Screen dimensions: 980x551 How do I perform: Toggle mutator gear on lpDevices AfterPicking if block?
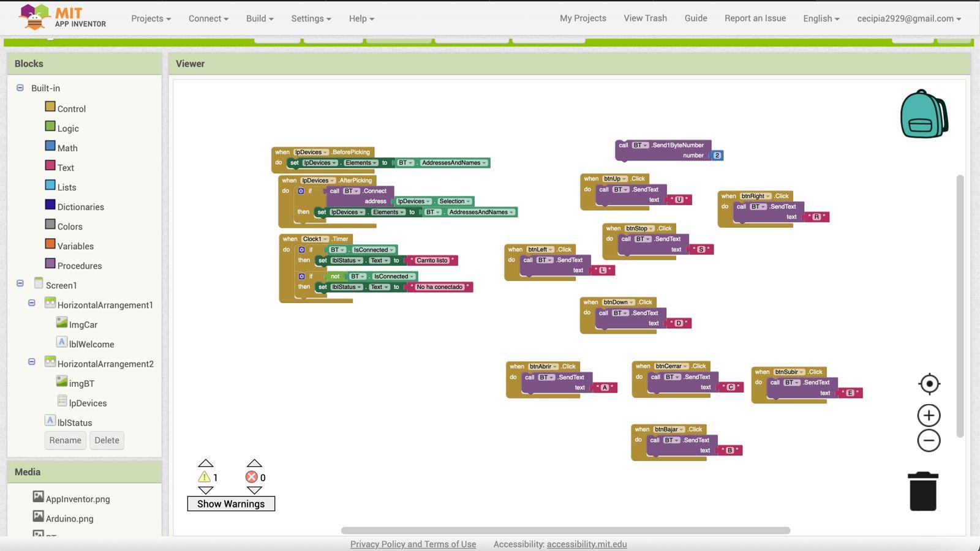click(x=301, y=191)
